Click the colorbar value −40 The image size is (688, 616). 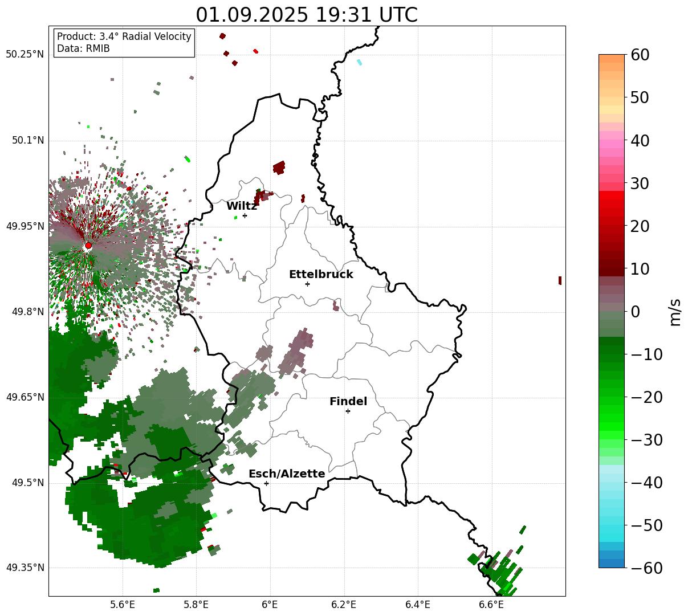click(x=646, y=483)
